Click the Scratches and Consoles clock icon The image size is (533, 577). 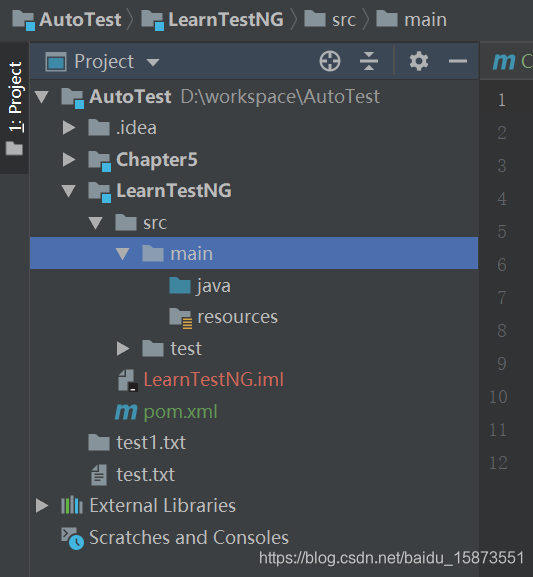tap(73, 539)
